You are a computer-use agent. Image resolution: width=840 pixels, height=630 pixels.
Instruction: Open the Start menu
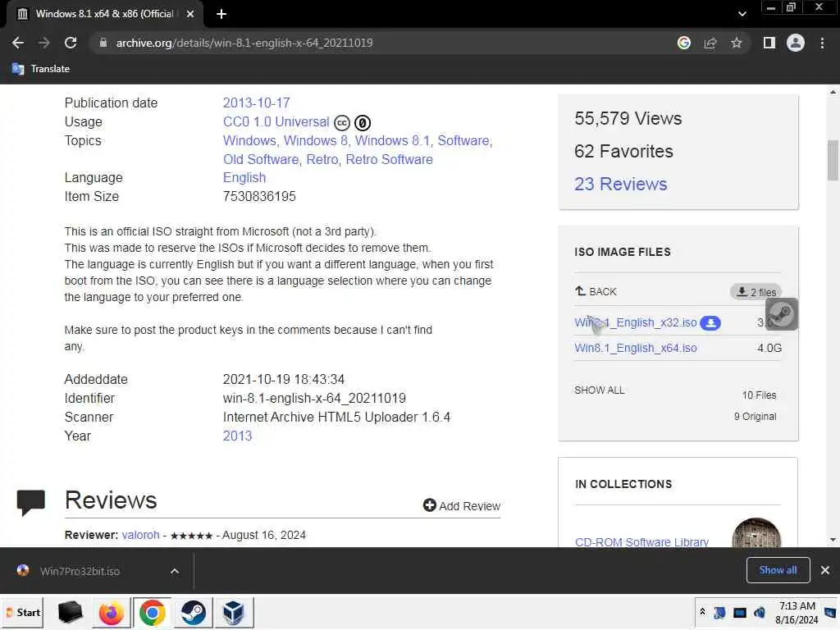tap(24, 612)
